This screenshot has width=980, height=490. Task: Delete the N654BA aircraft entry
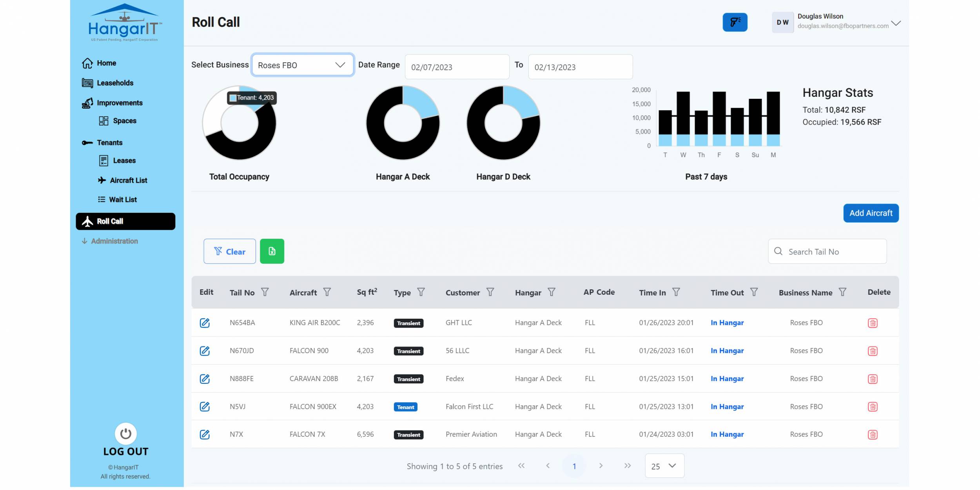click(873, 323)
